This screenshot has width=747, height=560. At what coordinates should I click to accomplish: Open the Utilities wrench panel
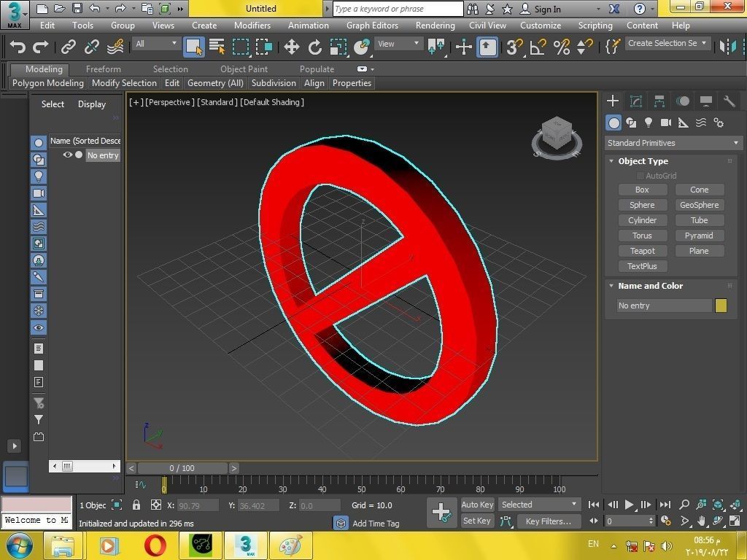coord(729,101)
